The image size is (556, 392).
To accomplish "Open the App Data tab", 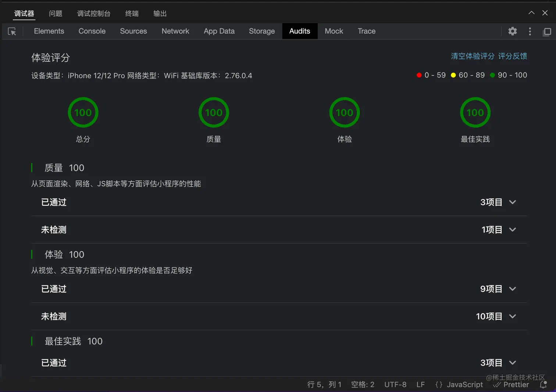I will [219, 31].
